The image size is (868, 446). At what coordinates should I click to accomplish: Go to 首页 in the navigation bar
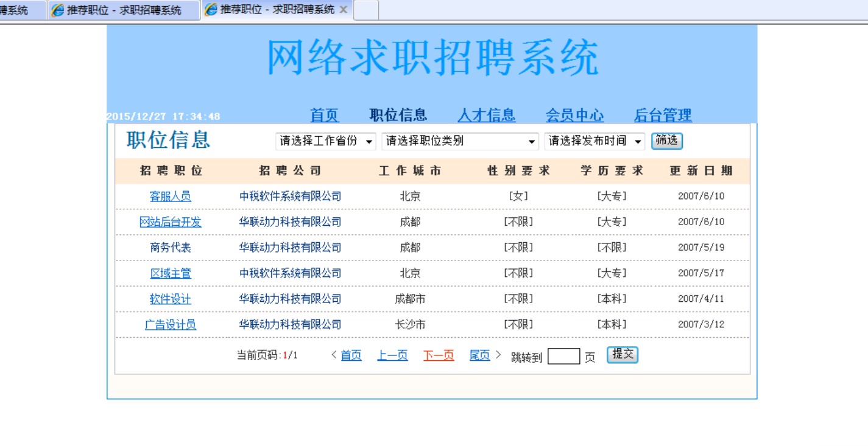324,115
